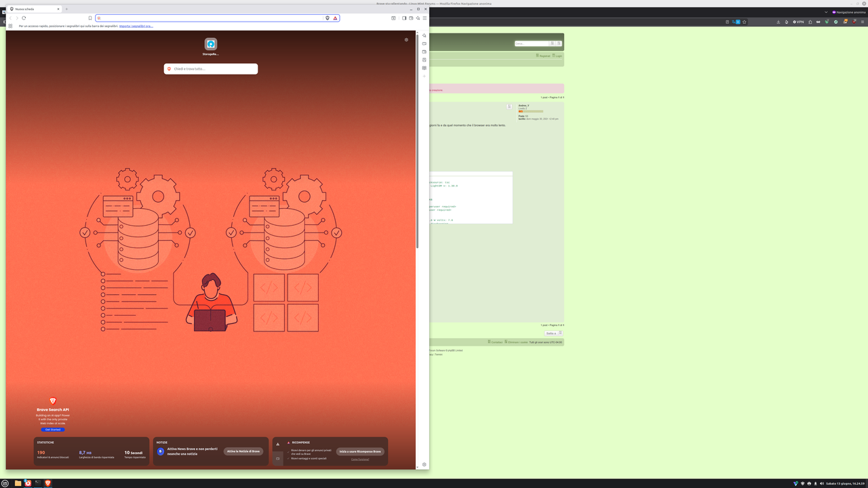Open sidebar settings gear at bottom
Viewport: 868px width, 488px height.
pyautogui.click(x=425, y=464)
